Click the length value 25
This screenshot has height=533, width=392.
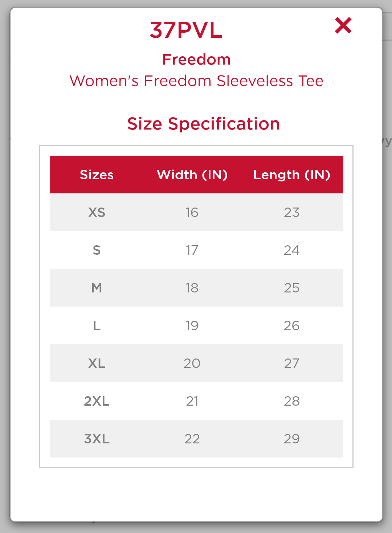[x=291, y=288]
